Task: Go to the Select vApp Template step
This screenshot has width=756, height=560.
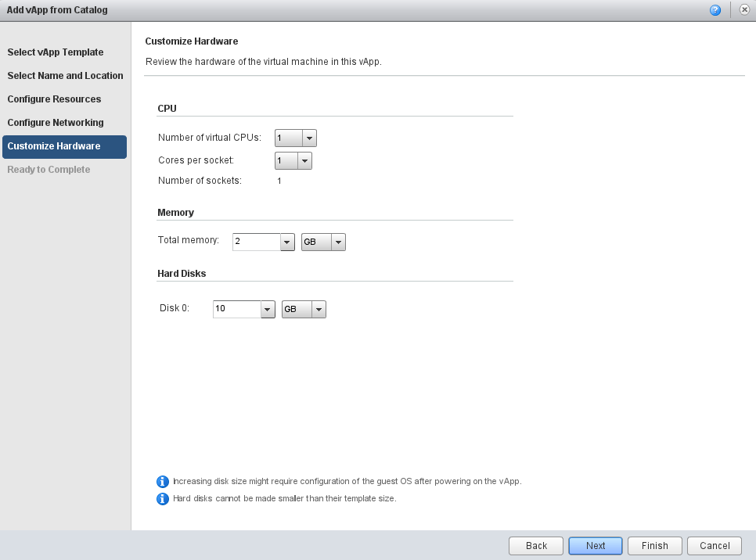Action: tap(56, 52)
